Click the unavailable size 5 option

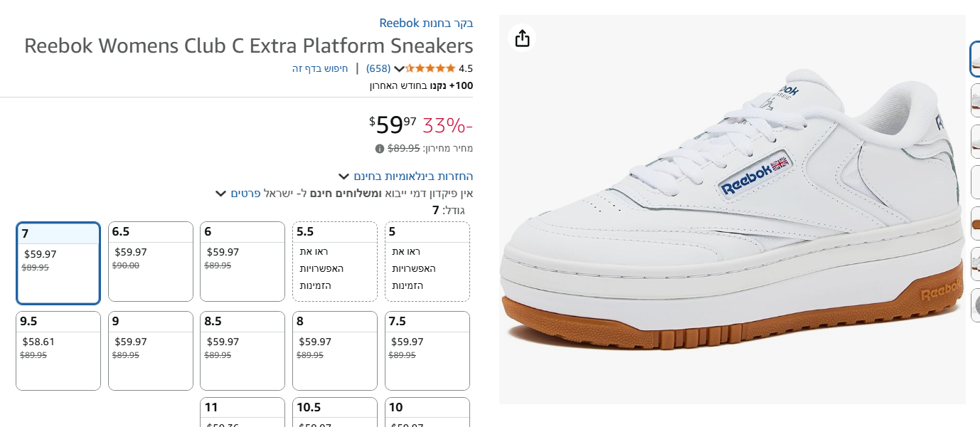427,261
